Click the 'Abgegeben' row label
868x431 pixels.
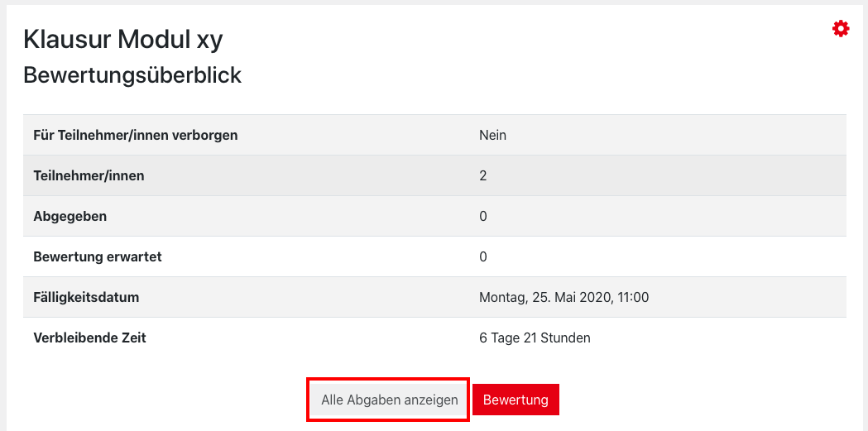click(70, 216)
